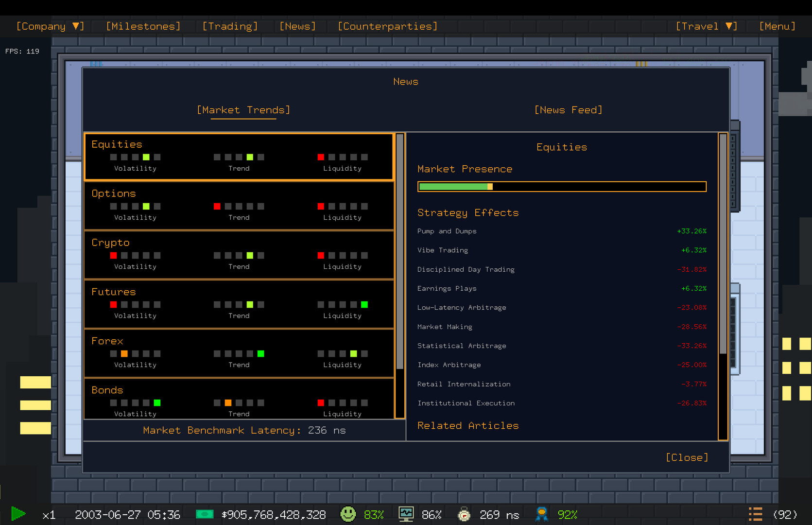
Task: Switch to the Market Trends tab
Action: [x=243, y=110]
